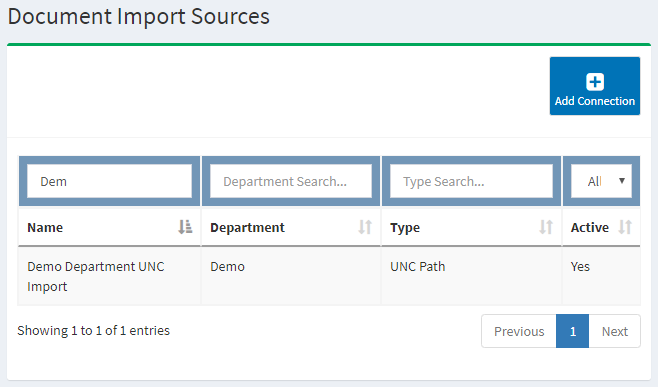Click the Name column header
Image resolution: width=658 pixels, height=387 pixels.
coord(45,227)
